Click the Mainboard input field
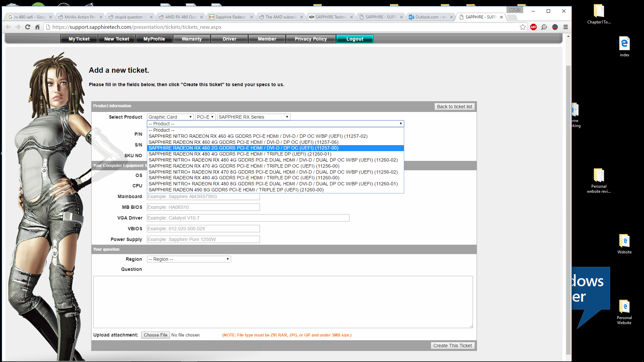This screenshot has height=362, width=644. [203, 197]
